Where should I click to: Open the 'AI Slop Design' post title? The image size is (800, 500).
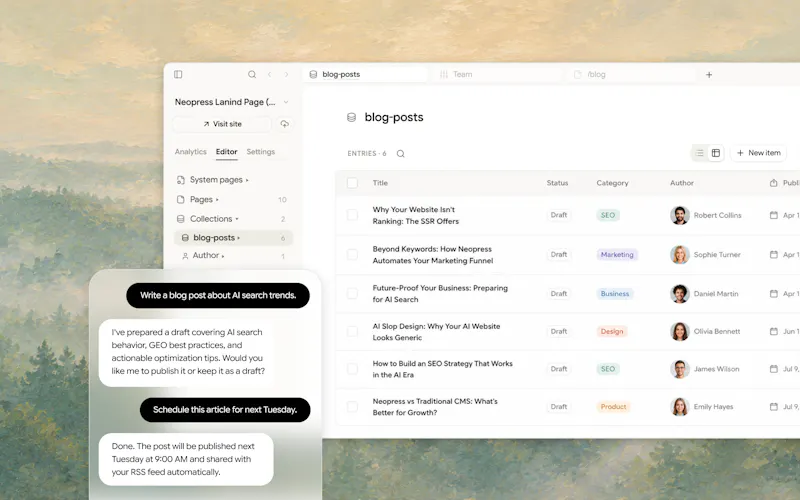coord(436,332)
